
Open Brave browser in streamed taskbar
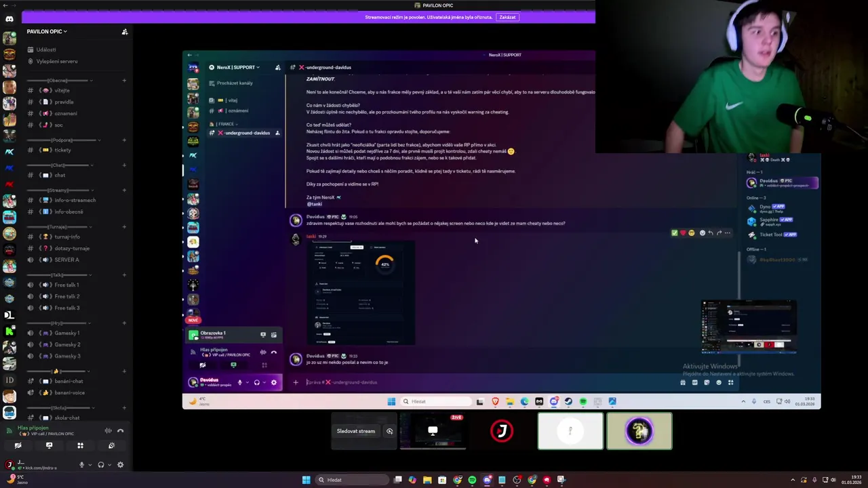495,401
